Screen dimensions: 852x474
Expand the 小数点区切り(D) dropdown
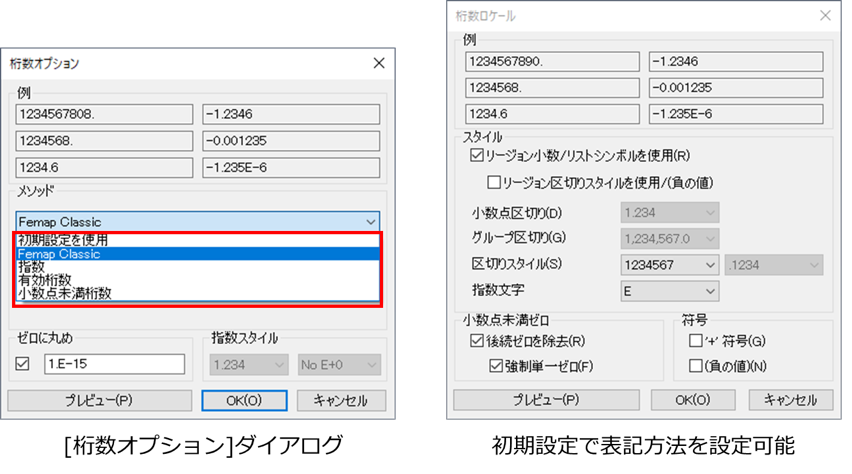[x=669, y=213]
